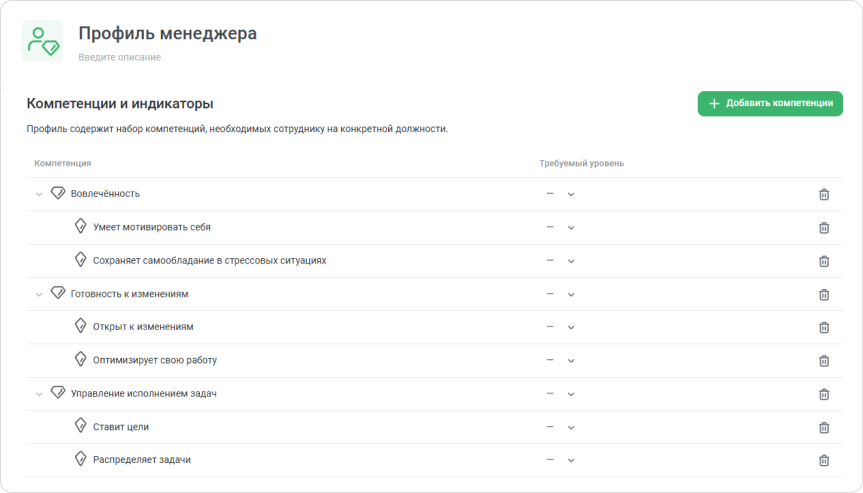Trash the Управление исполнением задач competency

[824, 394]
